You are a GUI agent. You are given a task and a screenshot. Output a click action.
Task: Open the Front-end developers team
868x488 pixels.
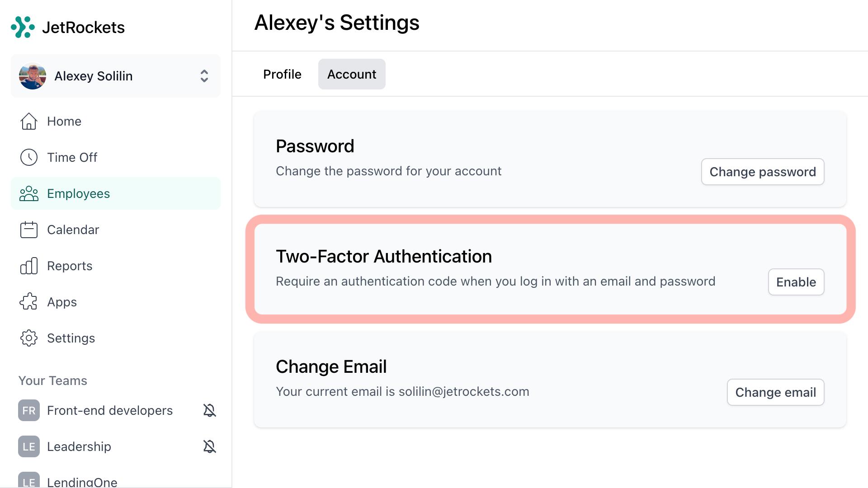[x=109, y=410]
